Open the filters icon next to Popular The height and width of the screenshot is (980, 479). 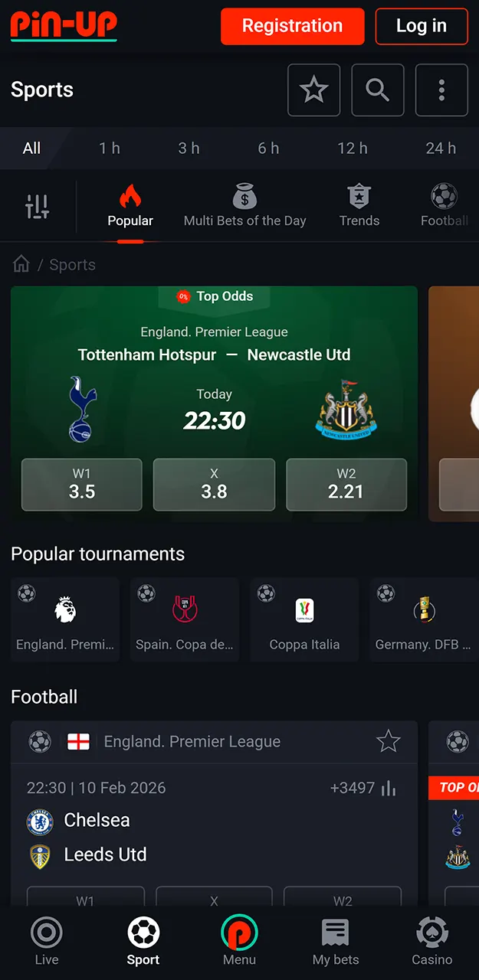[x=37, y=205]
